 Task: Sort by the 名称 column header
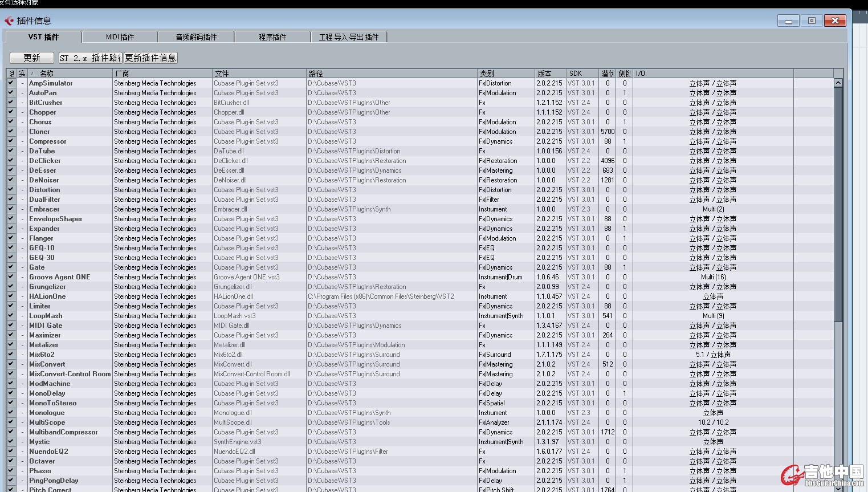point(70,74)
